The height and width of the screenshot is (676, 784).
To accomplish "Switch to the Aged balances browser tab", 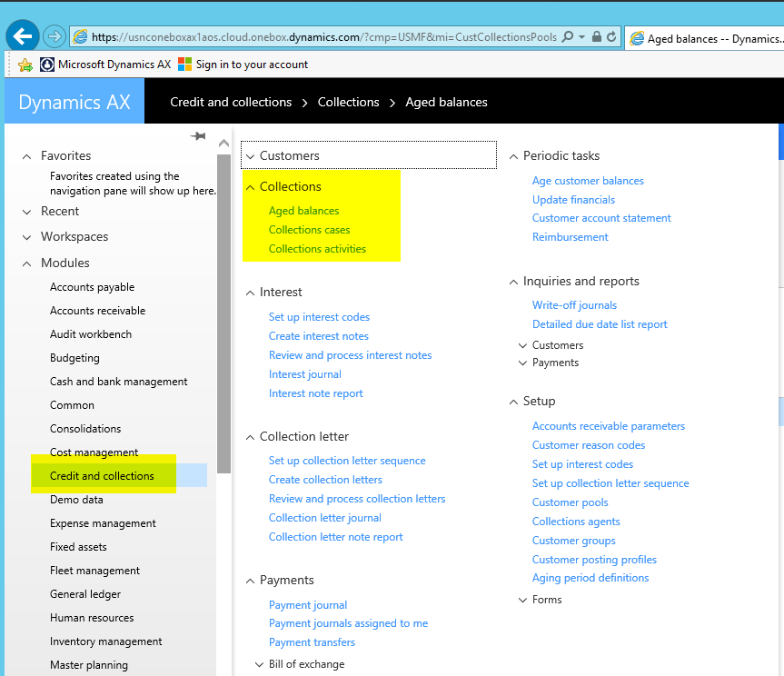I will click(x=704, y=38).
